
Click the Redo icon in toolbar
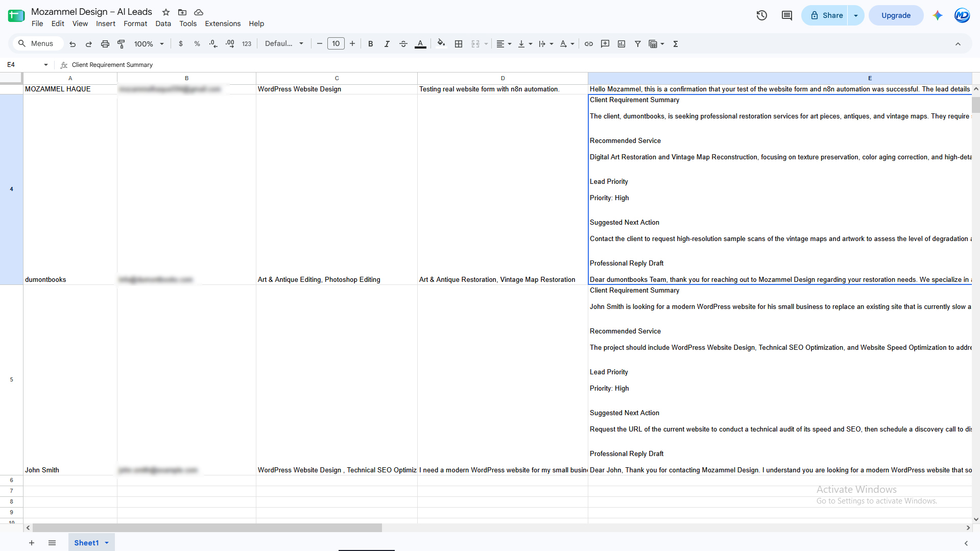pyautogui.click(x=89, y=44)
